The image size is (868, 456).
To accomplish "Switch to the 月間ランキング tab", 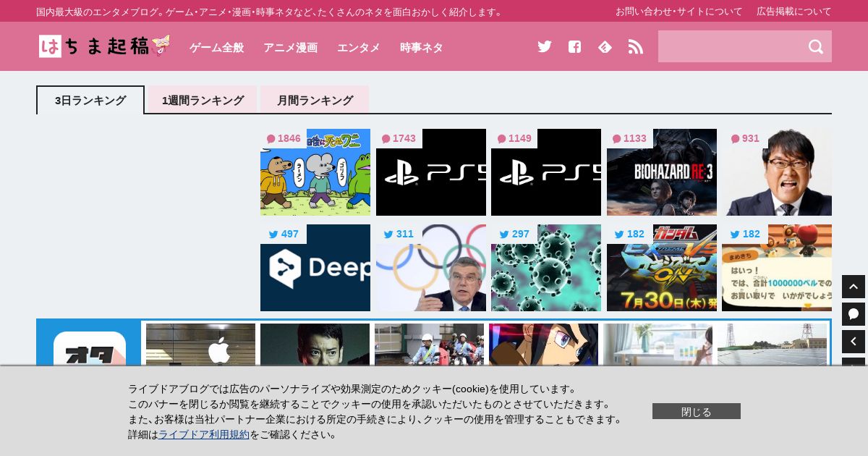I will click(x=315, y=100).
